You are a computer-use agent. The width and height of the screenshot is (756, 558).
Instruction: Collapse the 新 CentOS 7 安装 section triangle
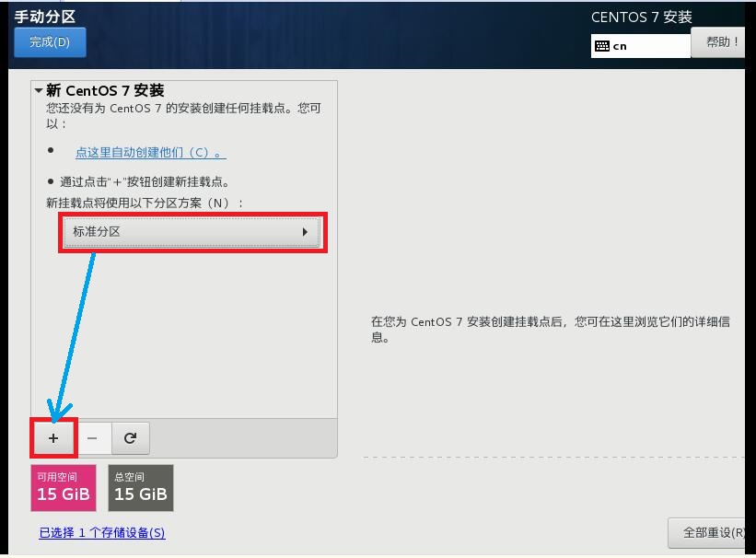coord(39,90)
